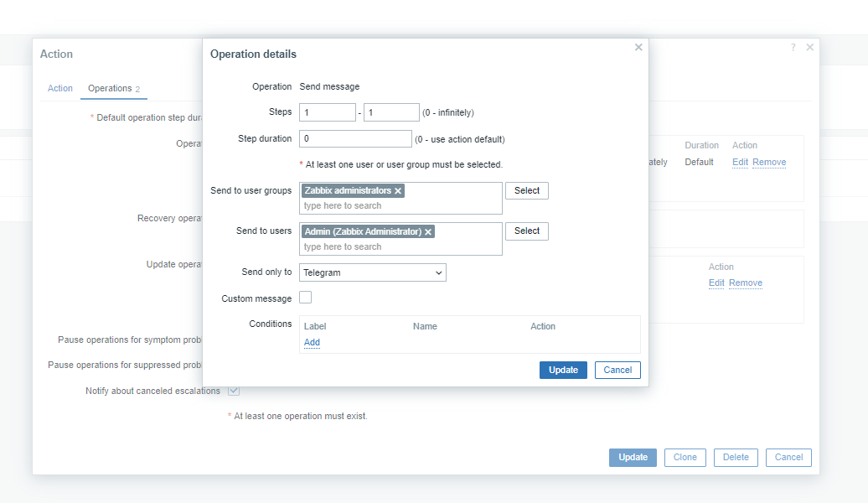
Task: Open help for the Action dialog
Action: 793,48
